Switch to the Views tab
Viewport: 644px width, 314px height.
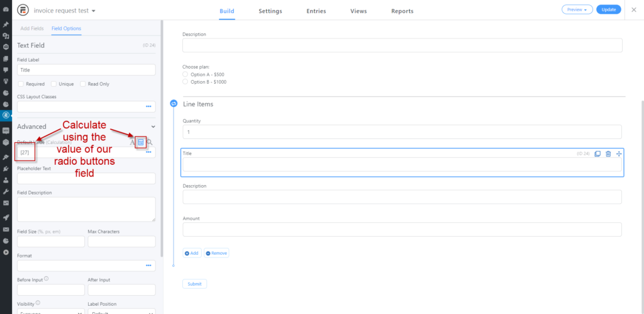click(x=358, y=11)
